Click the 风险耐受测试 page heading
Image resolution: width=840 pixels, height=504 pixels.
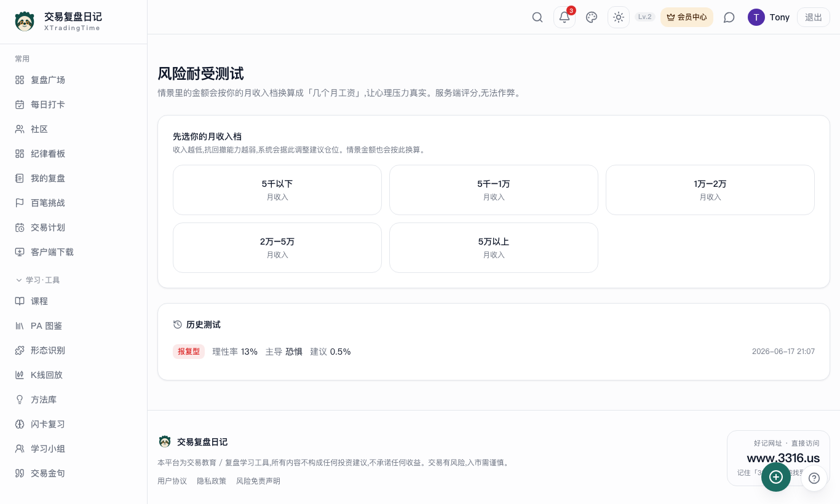click(x=200, y=74)
